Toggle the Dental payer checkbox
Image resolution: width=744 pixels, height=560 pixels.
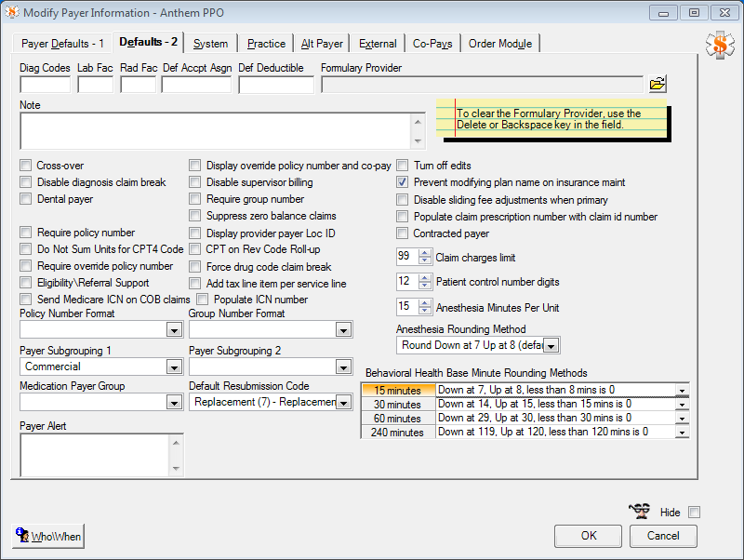(26, 199)
